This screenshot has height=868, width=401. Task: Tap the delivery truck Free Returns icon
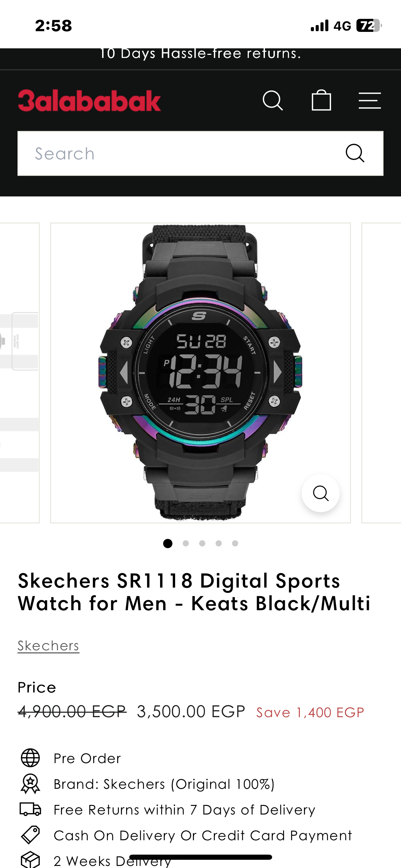pyautogui.click(x=31, y=809)
